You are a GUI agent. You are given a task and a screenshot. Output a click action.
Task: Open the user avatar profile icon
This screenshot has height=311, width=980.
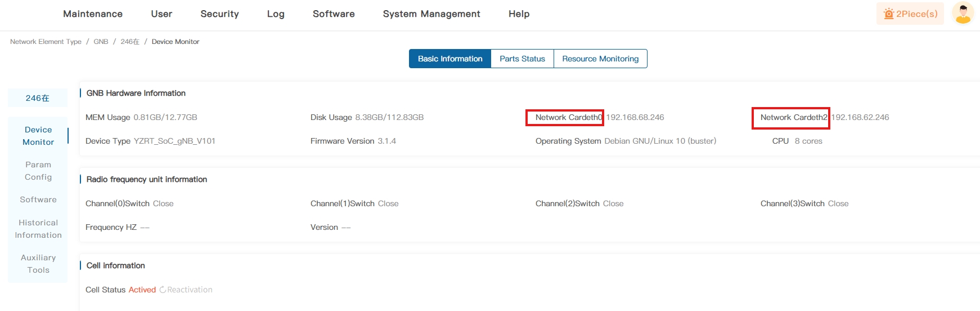coord(963,14)
